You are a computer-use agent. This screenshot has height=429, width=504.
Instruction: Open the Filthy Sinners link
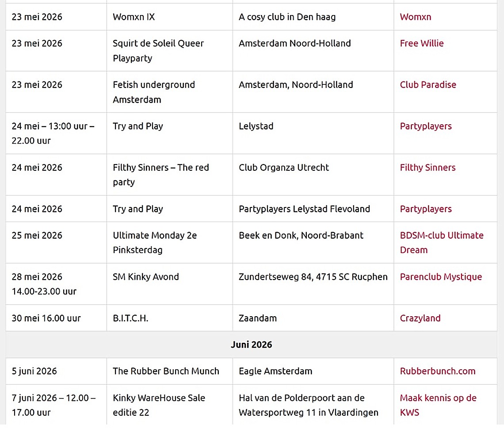(428, 168)
